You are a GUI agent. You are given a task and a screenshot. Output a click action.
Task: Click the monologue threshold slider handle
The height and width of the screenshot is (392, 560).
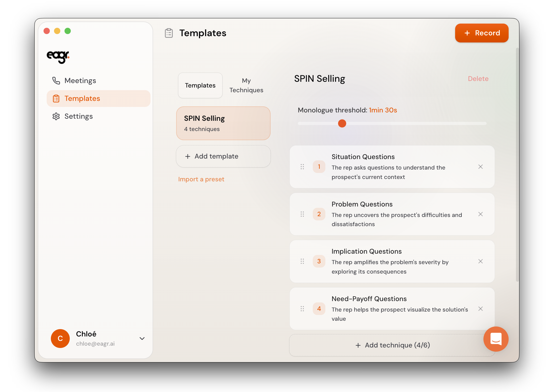(342, 123)
